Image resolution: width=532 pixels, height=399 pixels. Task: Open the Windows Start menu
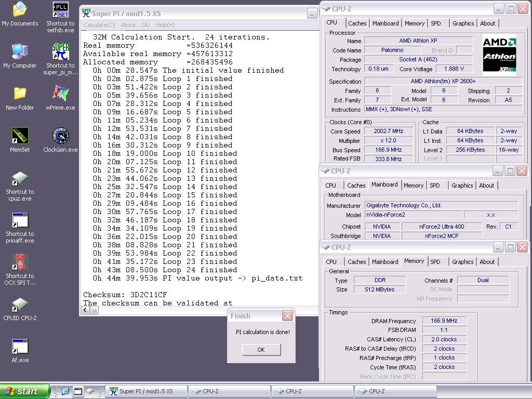coord(24,391)
